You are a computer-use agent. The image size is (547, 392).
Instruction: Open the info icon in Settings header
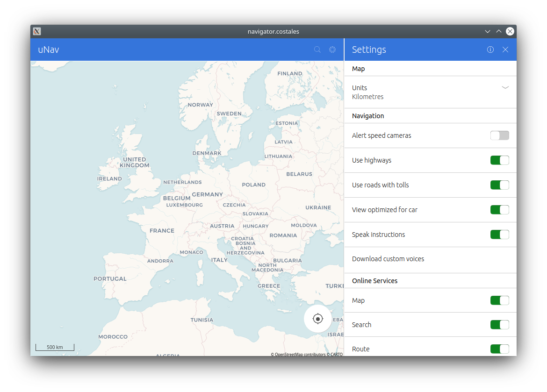(x=490, y=50)
